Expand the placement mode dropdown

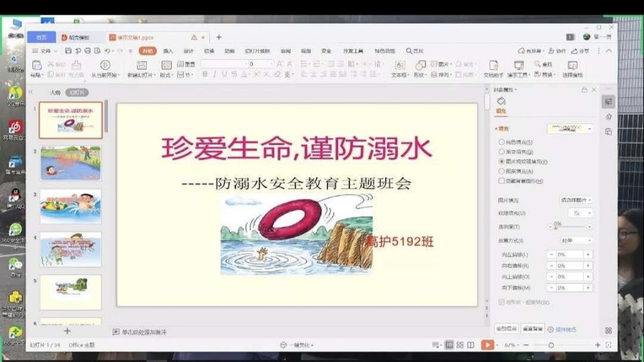pos(576,240)
